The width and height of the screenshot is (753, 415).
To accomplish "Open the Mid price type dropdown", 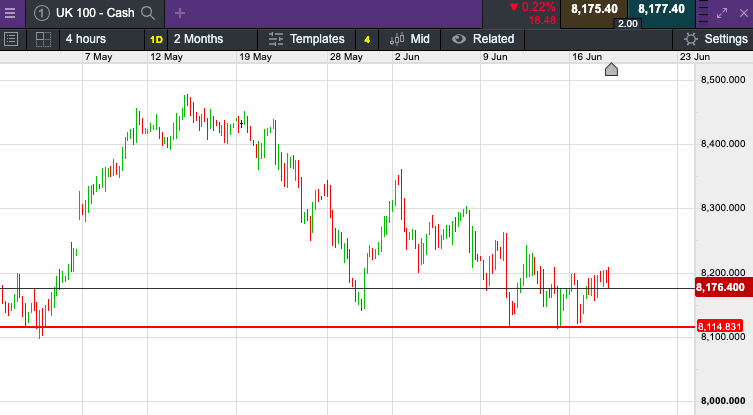I will pos(410,39).
